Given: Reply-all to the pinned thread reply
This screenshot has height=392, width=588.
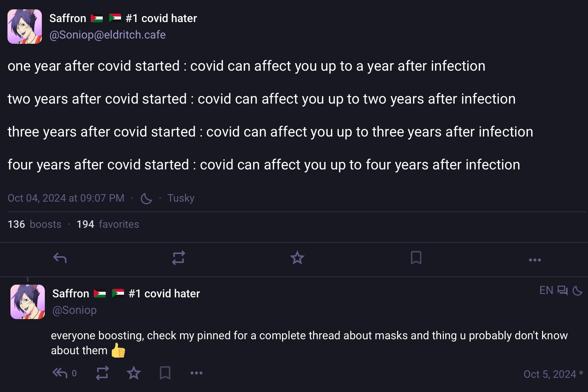Looking at the screenshot, I should (x=60, y=373).
